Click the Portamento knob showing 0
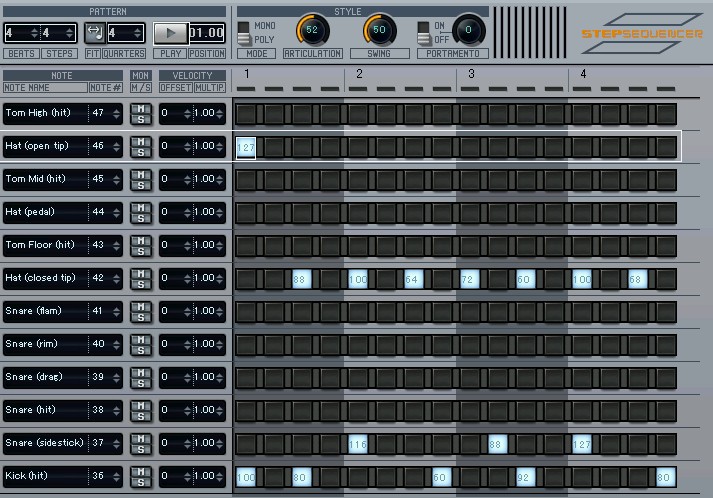Screen dimensions: 713x498 469,30
